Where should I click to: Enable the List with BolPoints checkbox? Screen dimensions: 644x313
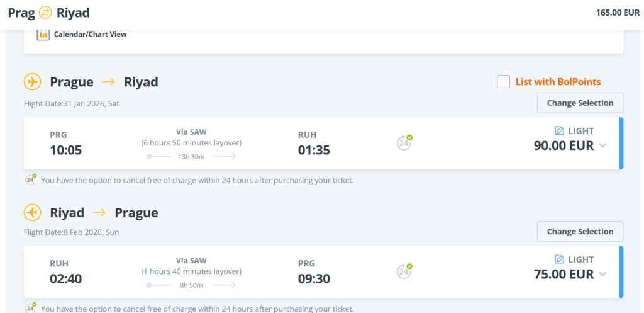(503, 82)
